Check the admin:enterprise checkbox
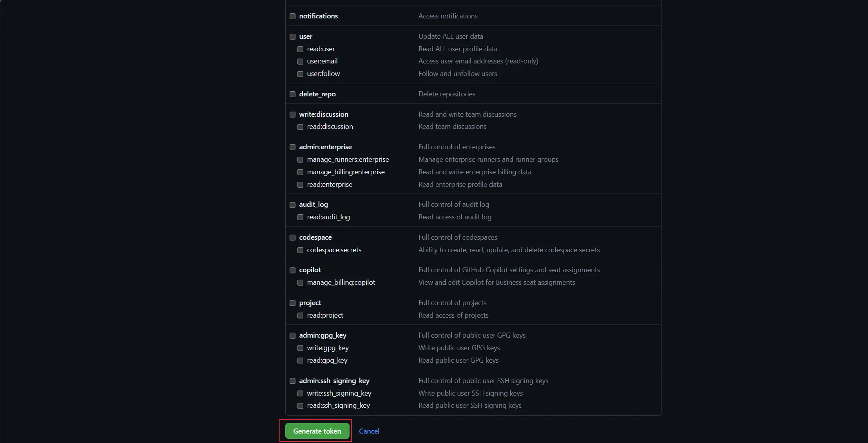 pyautogui.click(x=292, y=147)
